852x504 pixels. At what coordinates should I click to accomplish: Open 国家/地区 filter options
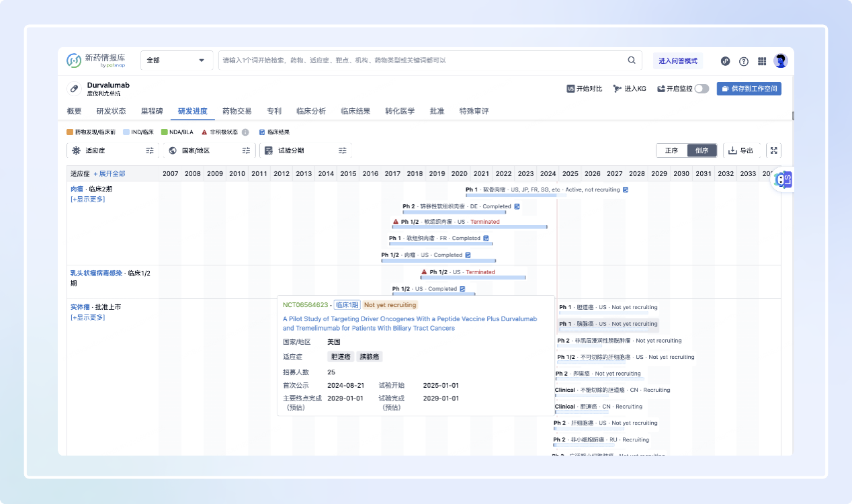click(246, 151)
